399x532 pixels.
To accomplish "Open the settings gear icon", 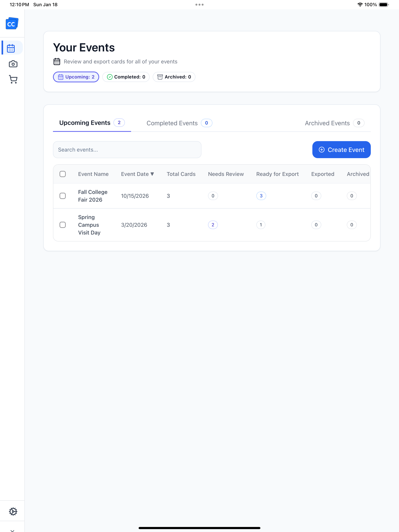I will pos(13,511).
